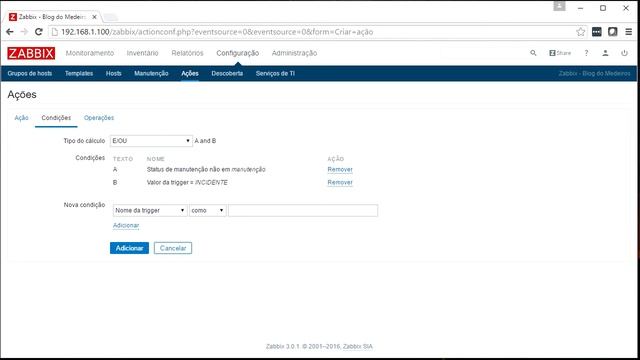Image resolution: width=640 pixels, height=360 pixels.
Task: Switch to the Ação tab
Action: 21,118
